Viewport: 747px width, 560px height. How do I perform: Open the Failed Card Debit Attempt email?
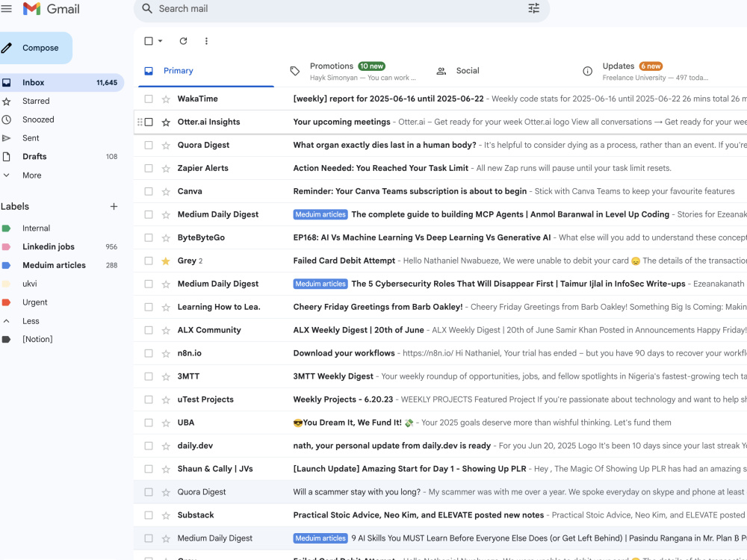click(440, 261)
